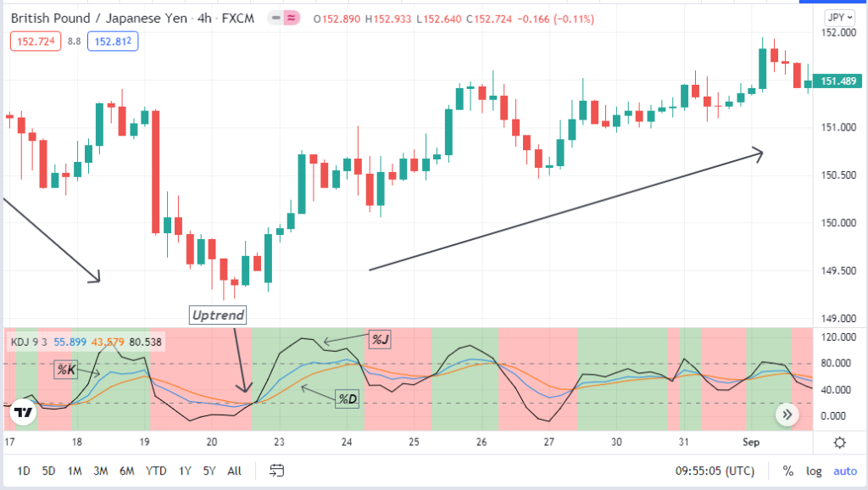Open the chart settings gear
868x490 pixels.
[x=839, y=443]
